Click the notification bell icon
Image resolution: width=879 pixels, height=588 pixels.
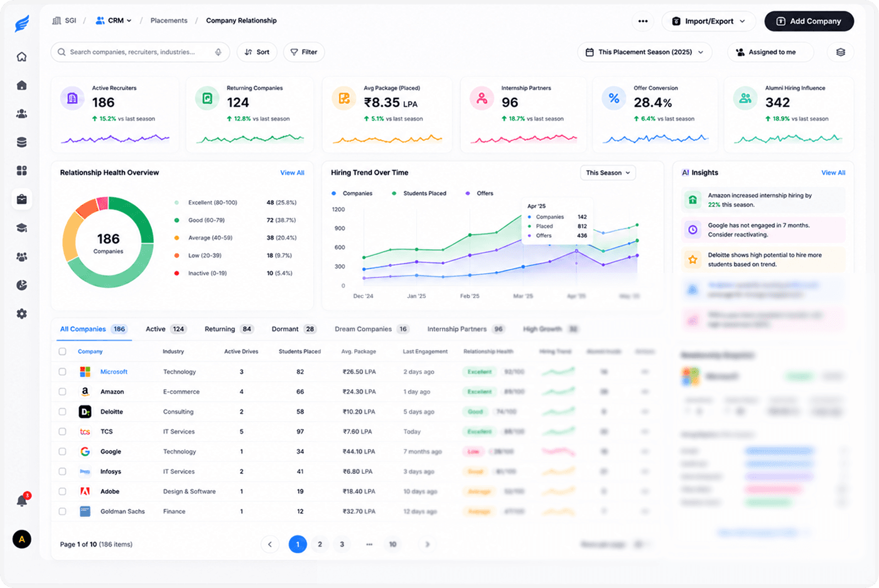[22, 501]
